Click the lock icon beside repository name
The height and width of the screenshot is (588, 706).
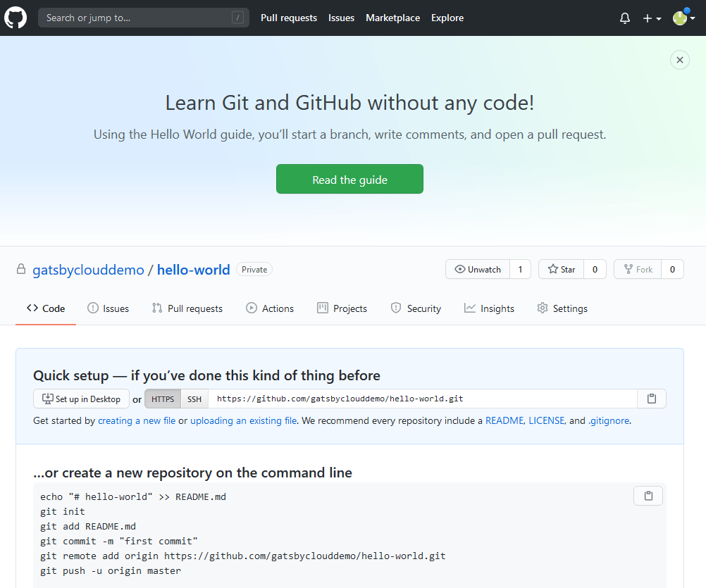(20, 269)
